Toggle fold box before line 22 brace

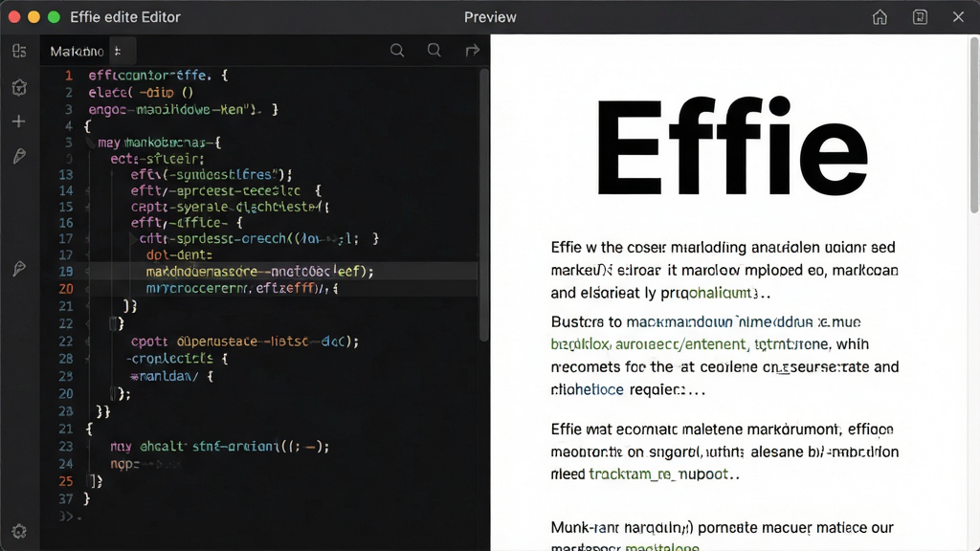(114, 323)
